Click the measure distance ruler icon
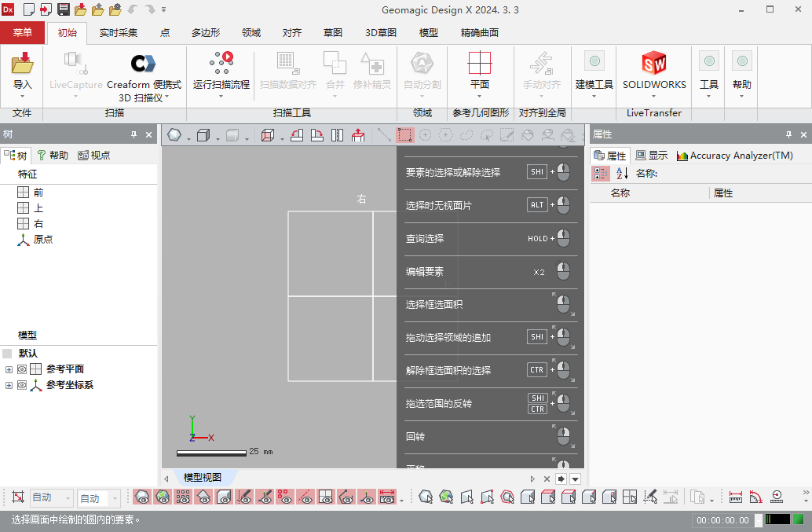 (x=735, y=497)
